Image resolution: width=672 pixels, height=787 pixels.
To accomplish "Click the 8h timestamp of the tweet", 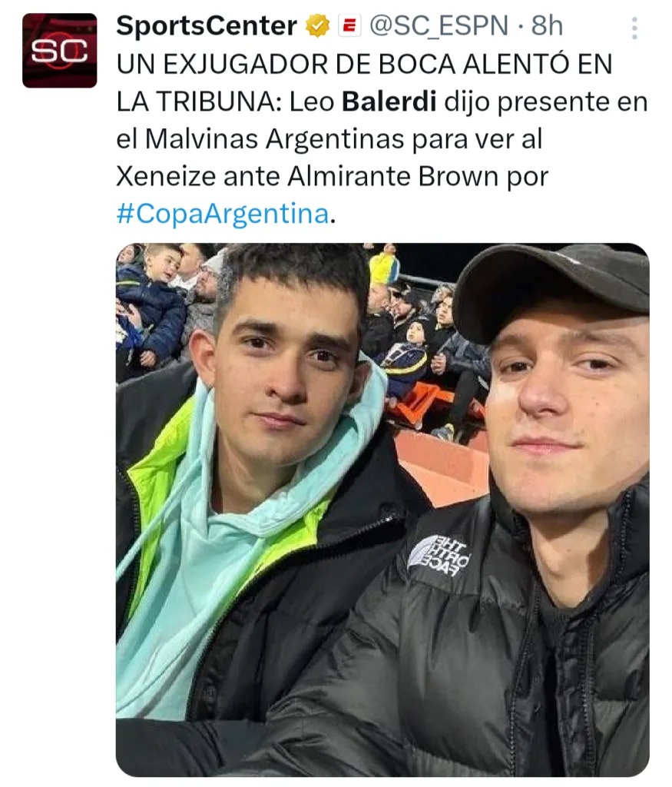I will pos(547,25).
